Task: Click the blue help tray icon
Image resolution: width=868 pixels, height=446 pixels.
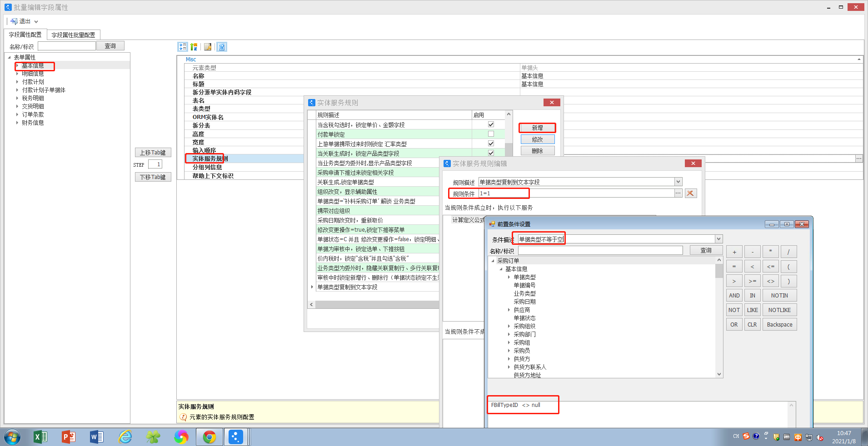Action: coord(756,436)
